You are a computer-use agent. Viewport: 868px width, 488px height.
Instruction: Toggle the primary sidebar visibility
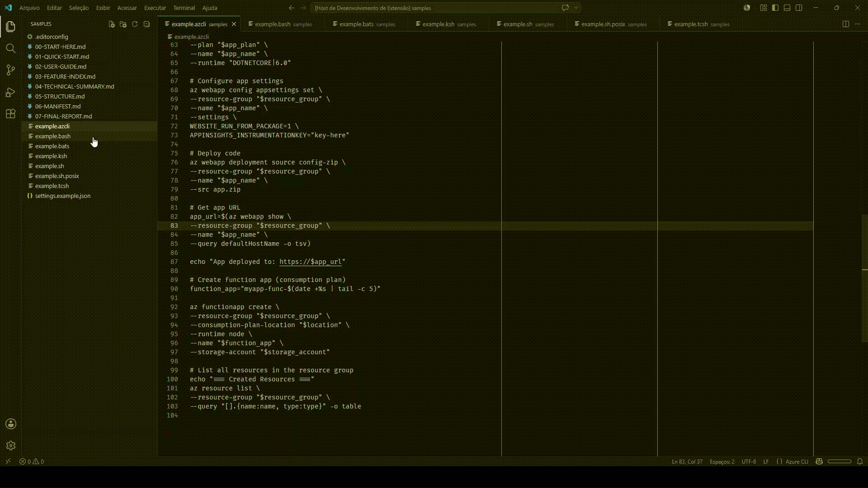(775, 8)
